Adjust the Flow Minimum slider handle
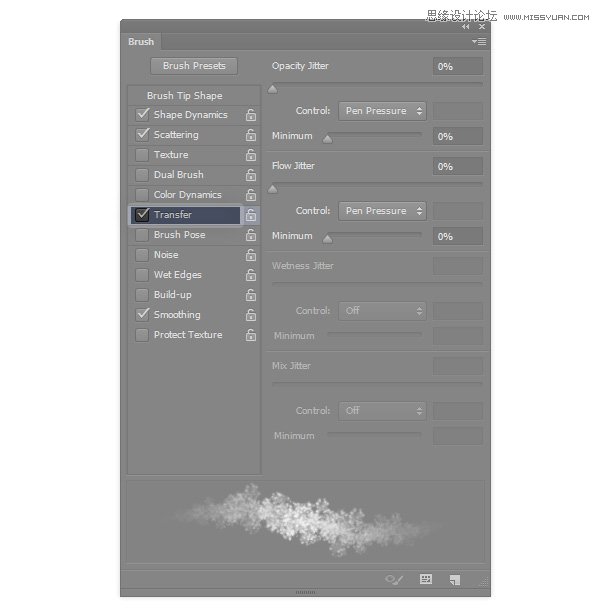 [x=328, y=238]
